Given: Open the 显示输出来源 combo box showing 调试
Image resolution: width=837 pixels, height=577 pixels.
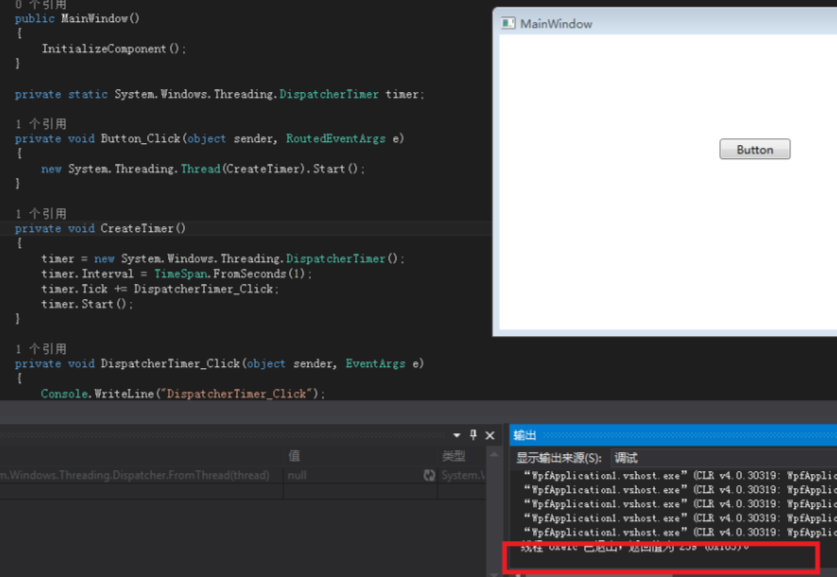Looking at the screenshot, I should (x=723, y=458).
